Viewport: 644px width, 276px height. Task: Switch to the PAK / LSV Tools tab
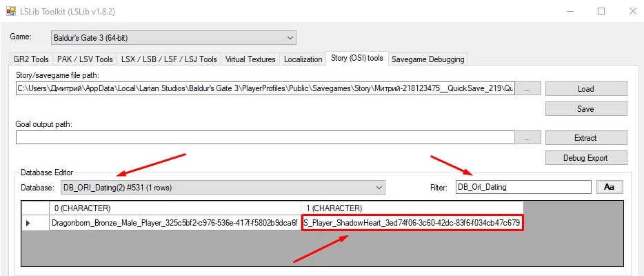point(85,59)
